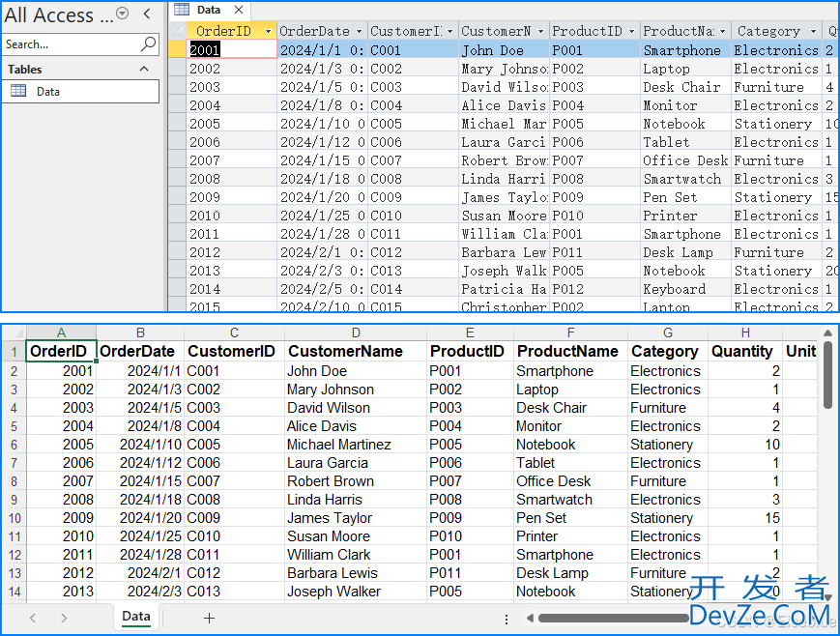Click the Access cell containing 2005
This screenshot has height=636, width=840.
pyautogui.click(x=232, y=124)
